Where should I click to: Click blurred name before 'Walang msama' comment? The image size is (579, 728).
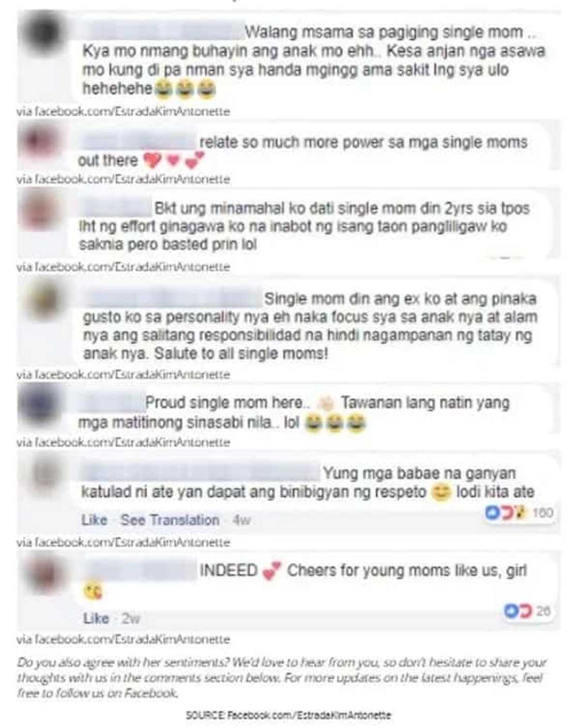pyautogui.click(x=162, y=31)
